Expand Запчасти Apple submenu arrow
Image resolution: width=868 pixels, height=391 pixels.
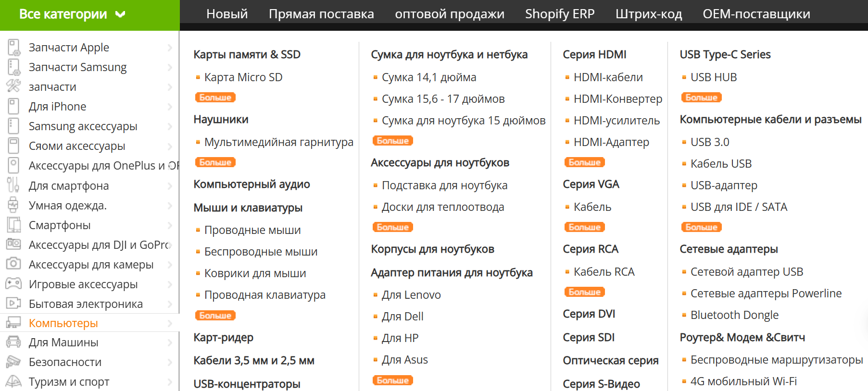170,48
